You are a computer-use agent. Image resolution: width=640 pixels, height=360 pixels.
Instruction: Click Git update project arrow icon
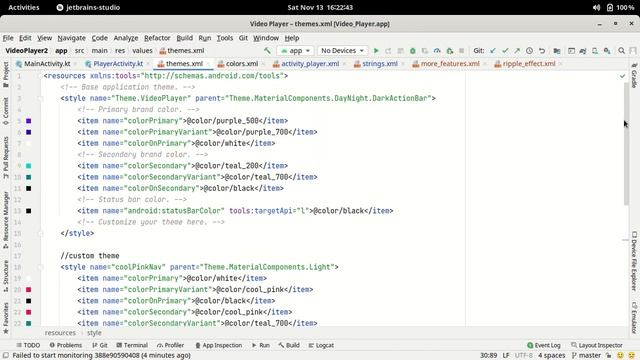click(x=493, y=51)
